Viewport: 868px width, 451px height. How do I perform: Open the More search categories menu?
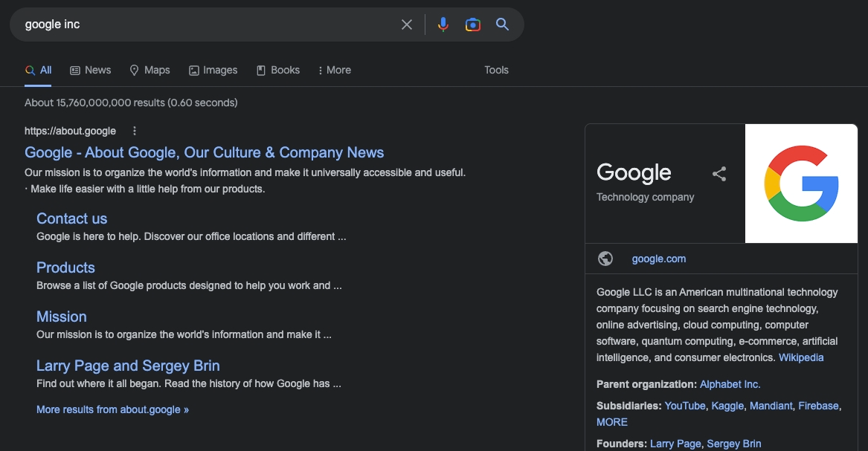coord(335,70)
